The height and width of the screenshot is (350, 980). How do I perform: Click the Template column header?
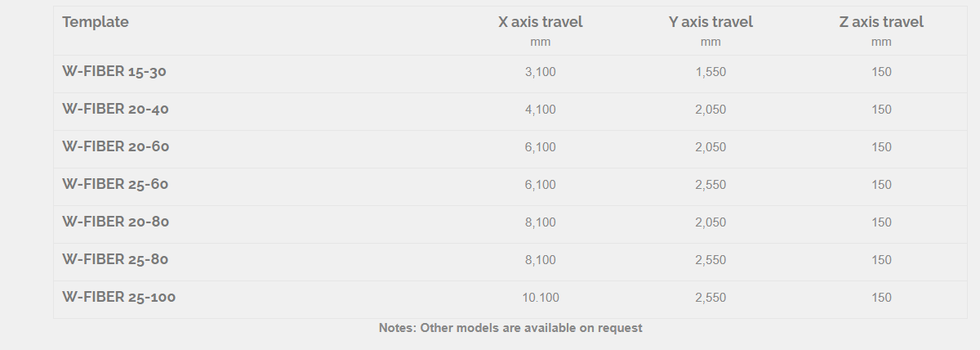coord(96,22)
